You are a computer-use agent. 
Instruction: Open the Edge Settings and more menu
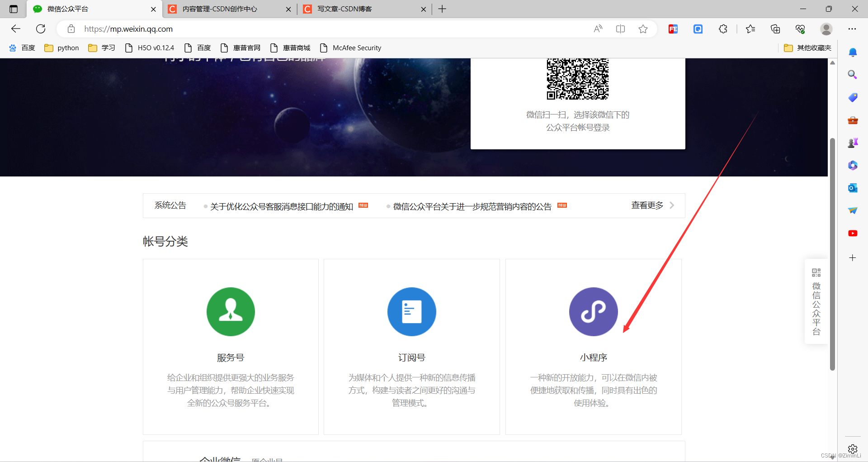[852, 29]
